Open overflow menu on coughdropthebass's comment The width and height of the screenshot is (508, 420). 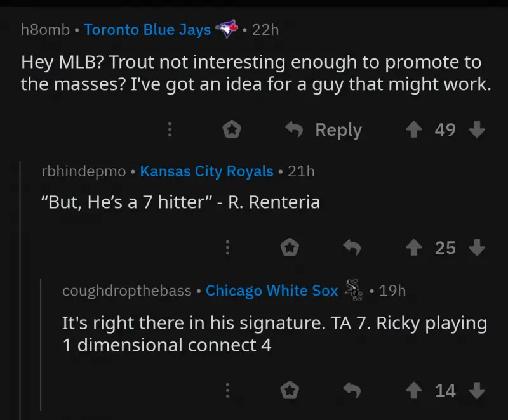[227, 390]
